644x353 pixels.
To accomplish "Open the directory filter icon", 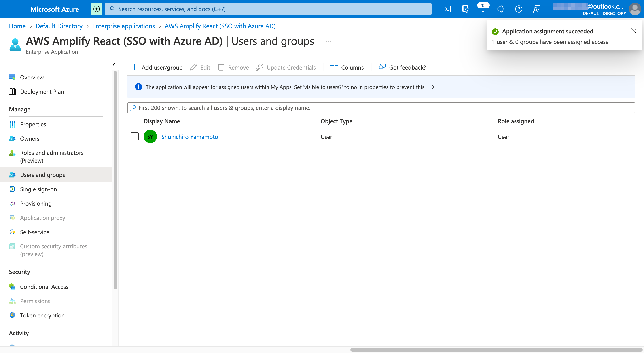I will (465, 9).
